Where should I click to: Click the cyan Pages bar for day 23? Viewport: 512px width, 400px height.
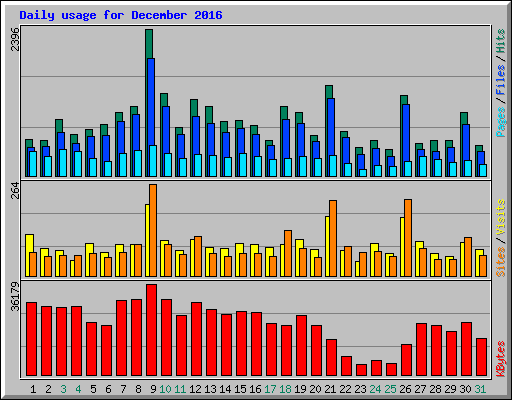click(x=363, y=173)
